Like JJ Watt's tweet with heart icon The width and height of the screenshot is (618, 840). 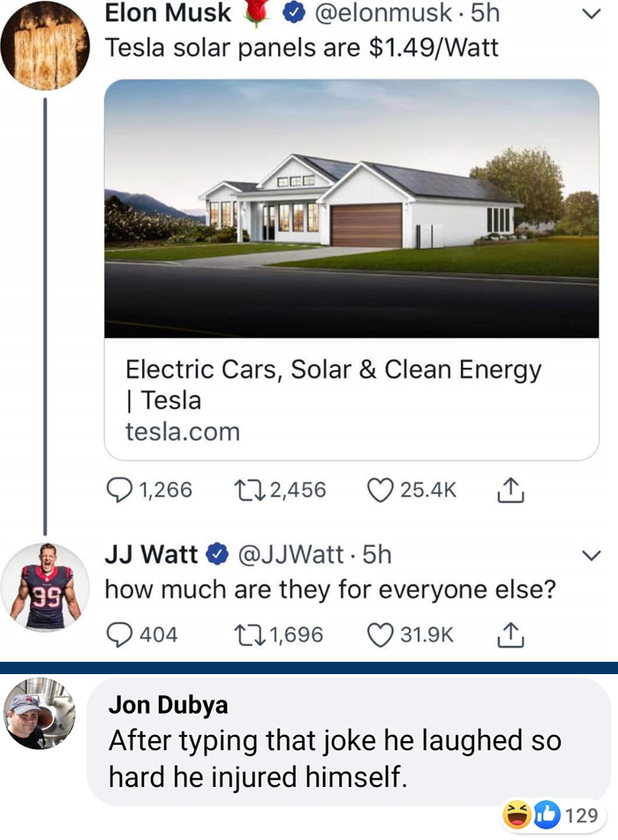[380, 634]
